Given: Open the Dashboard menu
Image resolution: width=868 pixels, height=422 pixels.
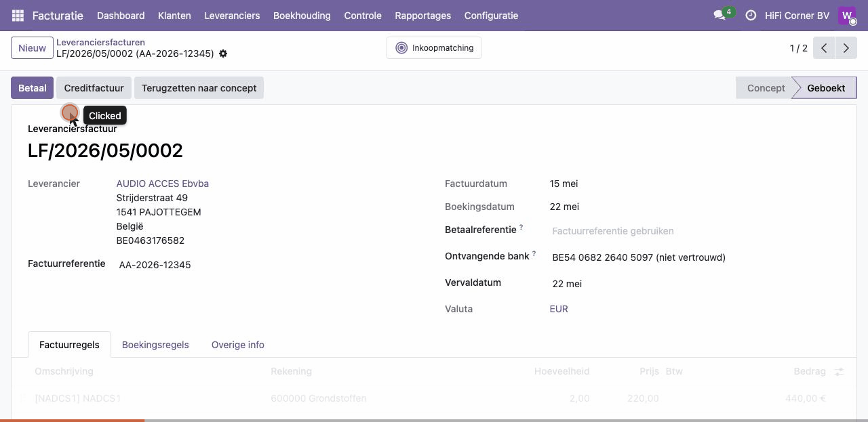Looking at the screenshot, I should (121, 15).
